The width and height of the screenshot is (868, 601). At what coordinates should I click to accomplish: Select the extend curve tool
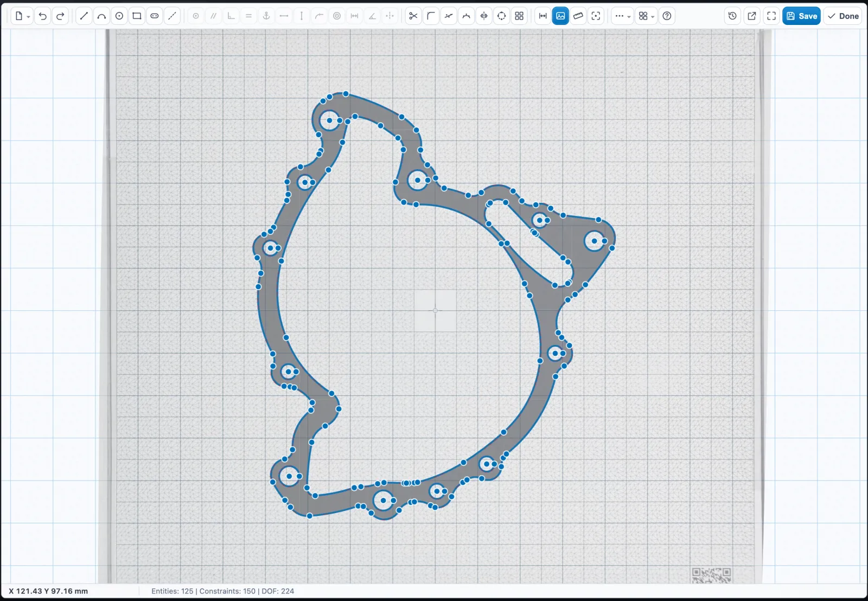coord(466,16)
